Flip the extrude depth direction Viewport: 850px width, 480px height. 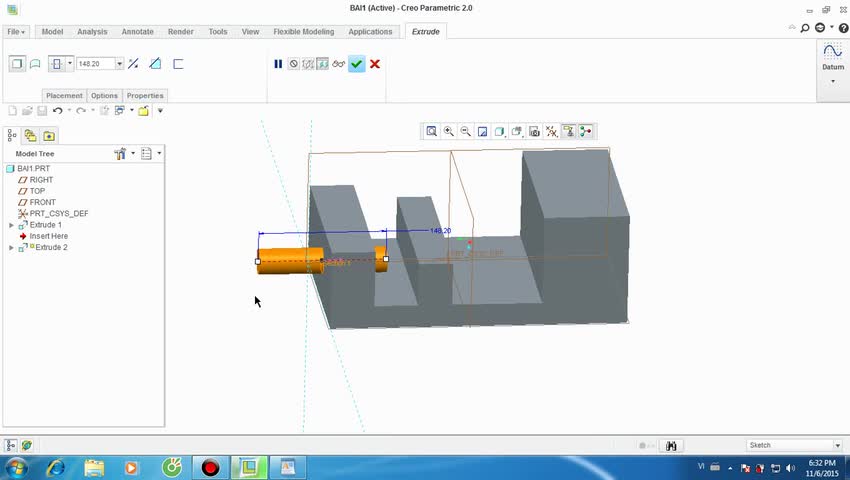click(x=133, y=64)
